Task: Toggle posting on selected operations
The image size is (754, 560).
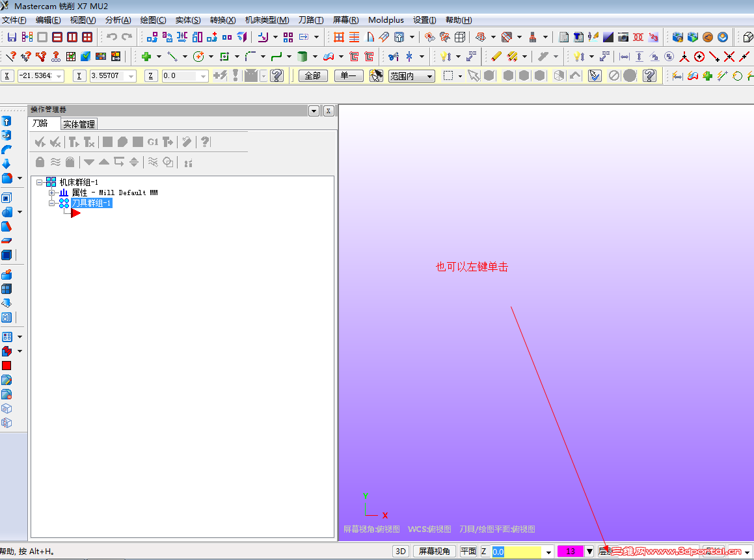Action: click(70, 162)
